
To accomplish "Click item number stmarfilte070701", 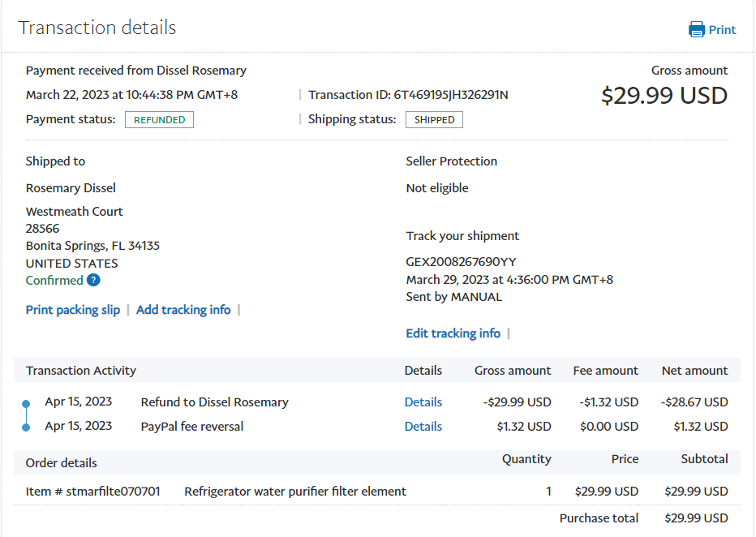I will [112, 492].
